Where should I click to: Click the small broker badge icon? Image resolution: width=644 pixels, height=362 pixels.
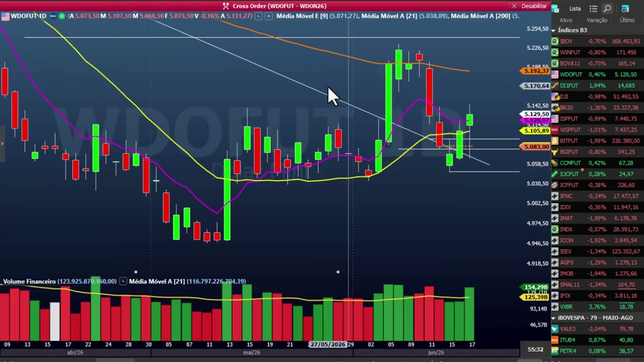pyautogui.click(x=53, y=16)
